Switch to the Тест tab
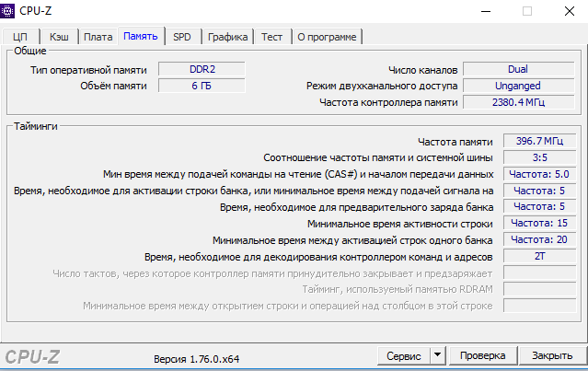 [x=271, y=37]
